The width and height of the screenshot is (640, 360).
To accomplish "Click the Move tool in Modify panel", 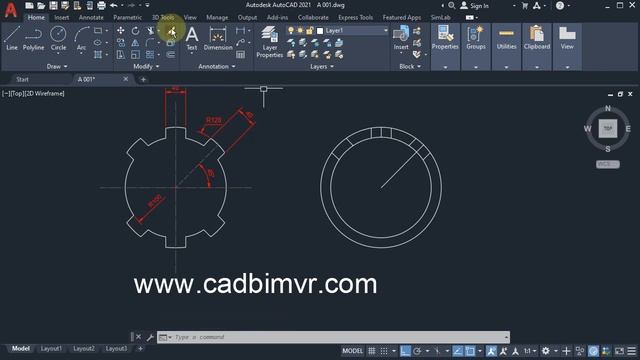I will pyautogui.click(x=121, y=31).
